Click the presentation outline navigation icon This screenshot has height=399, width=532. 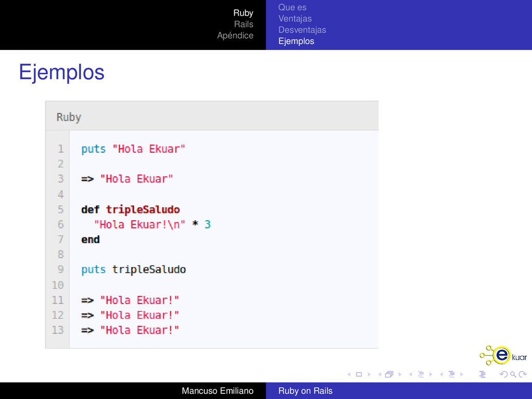coord(482,374)
